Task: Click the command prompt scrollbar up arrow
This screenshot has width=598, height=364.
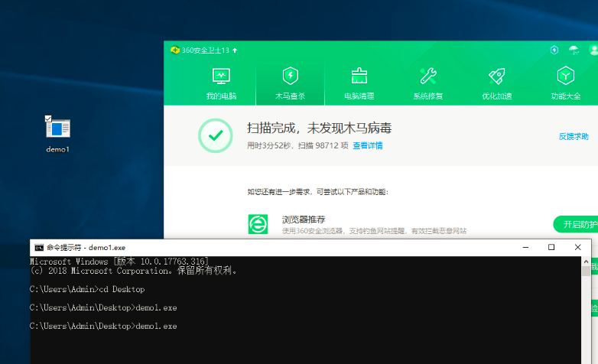Action: point(587,262)
